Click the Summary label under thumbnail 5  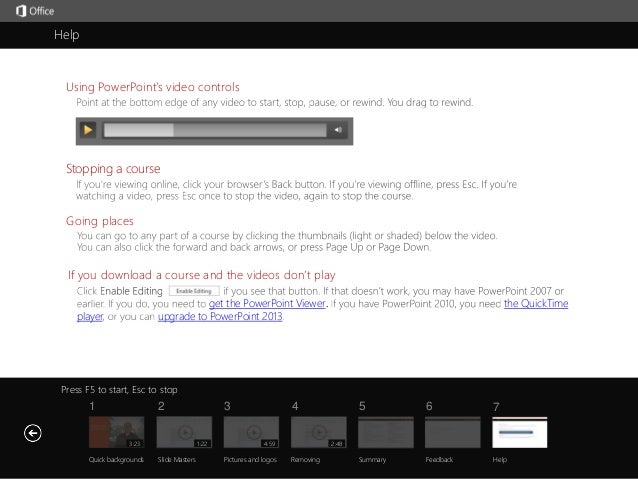372,459
